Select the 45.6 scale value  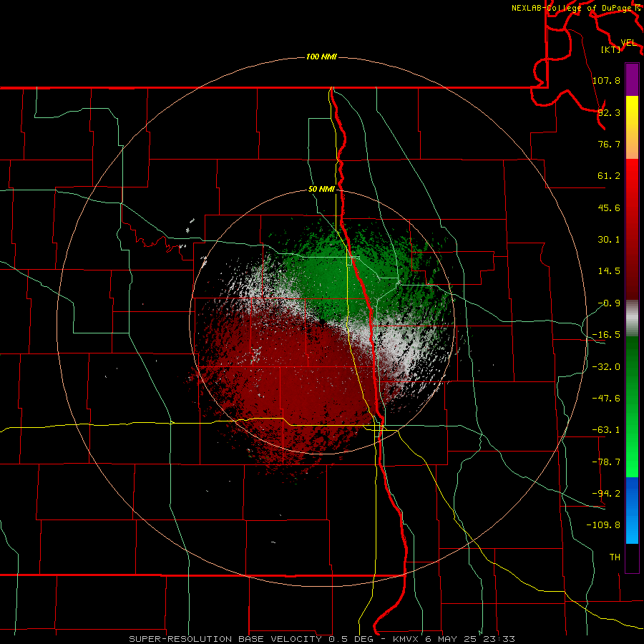[609, 208]
